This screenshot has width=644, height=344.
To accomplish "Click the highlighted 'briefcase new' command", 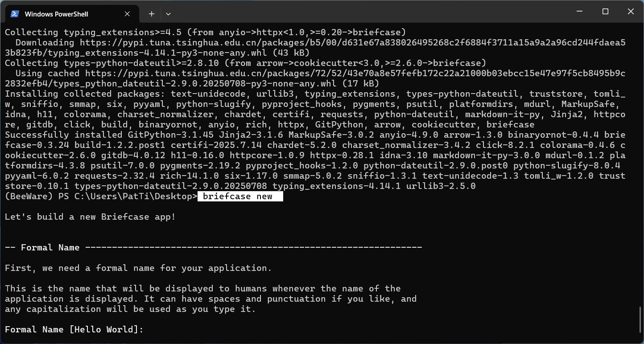I will pos(240,197).
